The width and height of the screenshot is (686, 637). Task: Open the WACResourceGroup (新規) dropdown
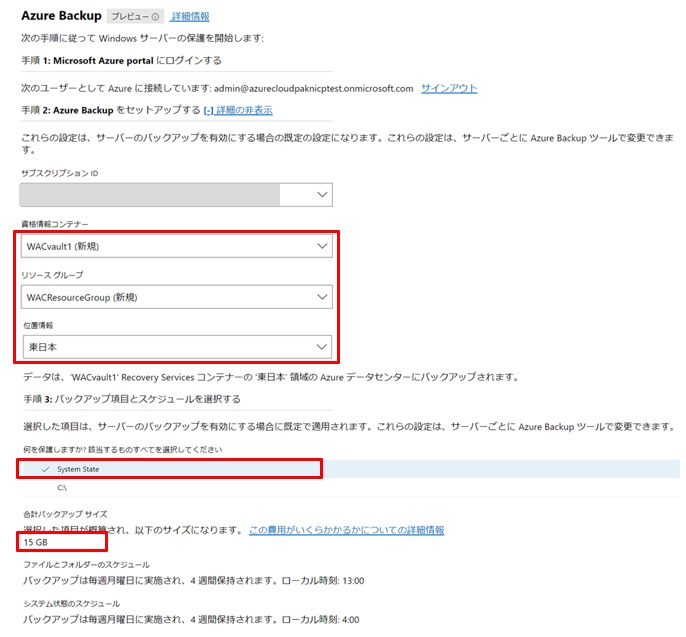click(x=177, y=297)
